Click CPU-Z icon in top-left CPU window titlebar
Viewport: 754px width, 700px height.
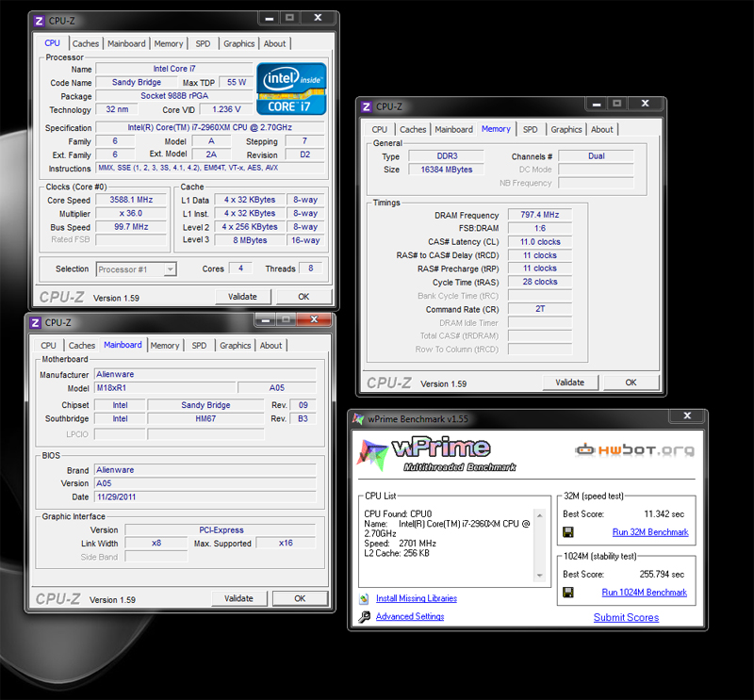(40, 21)
